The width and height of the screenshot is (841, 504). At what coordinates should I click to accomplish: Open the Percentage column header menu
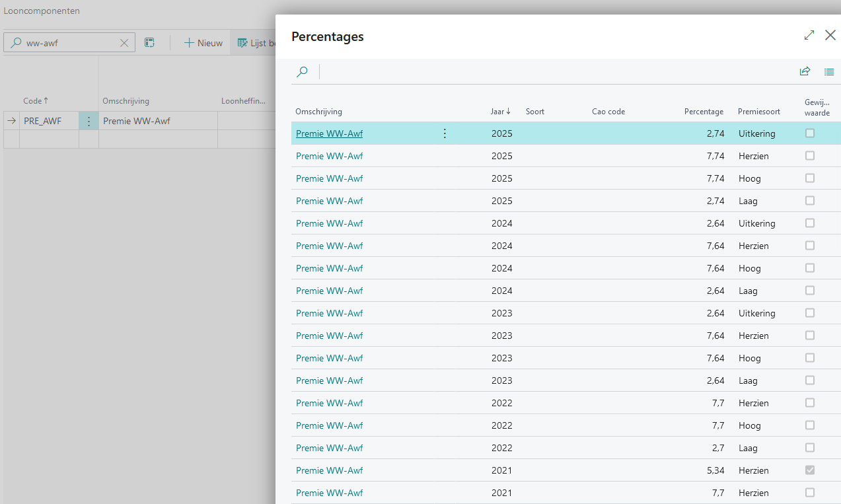point(704,112)
